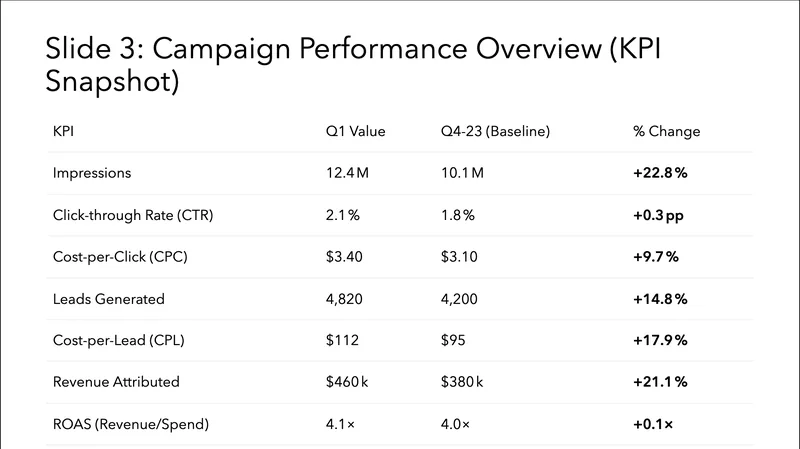Image resolution: width=800 pixels, height=449 pixels.
Task: Select the KPI column header
Action: 61,132
